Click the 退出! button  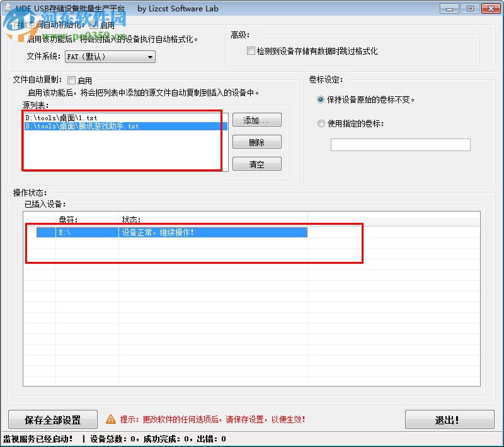(449, 419)
